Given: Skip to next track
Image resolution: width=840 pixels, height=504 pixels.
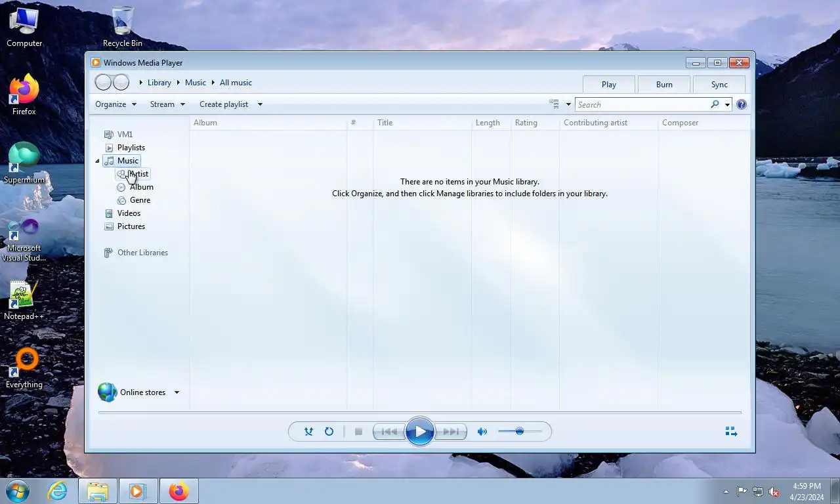Looking at the screenshot, I should [451, 431].
